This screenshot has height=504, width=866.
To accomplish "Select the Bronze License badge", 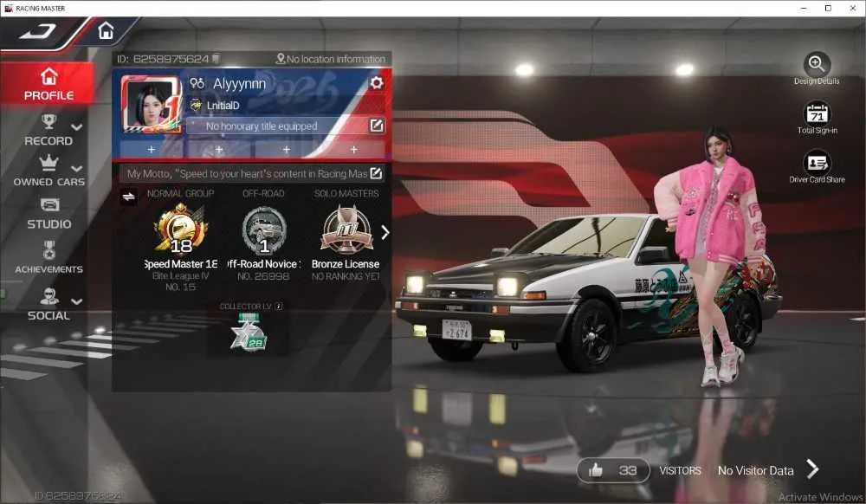I will click(346, 230).
